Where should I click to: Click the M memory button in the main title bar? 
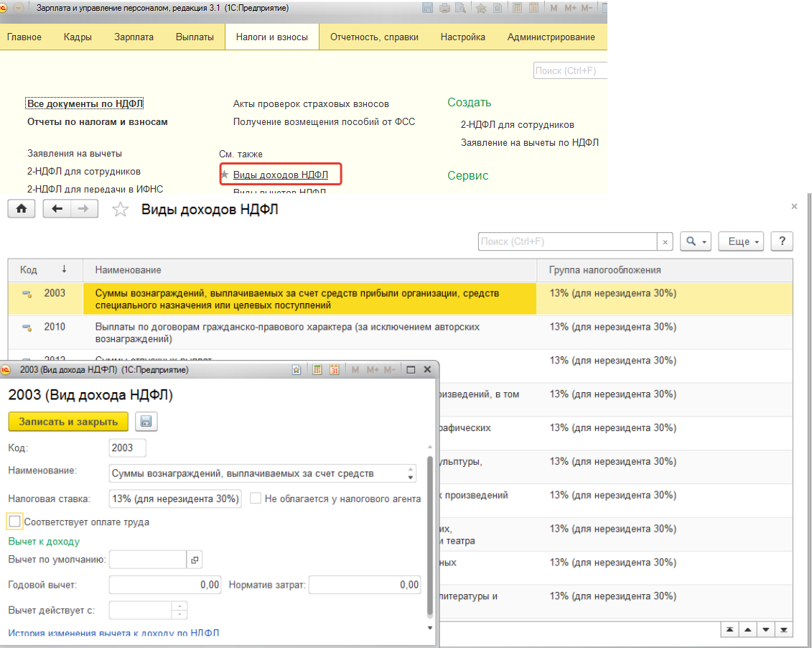pos(554,8)
